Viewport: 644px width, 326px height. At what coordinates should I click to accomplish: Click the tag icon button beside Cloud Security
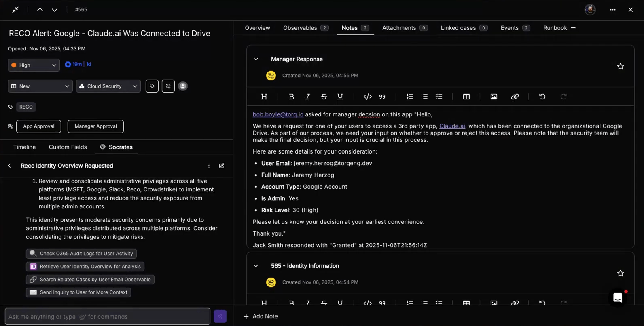(152, 86)
